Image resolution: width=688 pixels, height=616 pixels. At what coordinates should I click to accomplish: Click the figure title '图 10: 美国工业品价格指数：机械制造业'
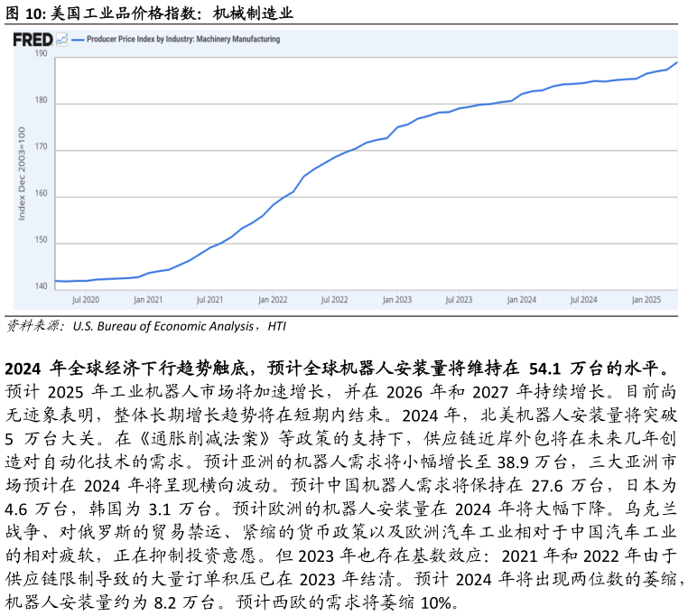coord(150,14)
